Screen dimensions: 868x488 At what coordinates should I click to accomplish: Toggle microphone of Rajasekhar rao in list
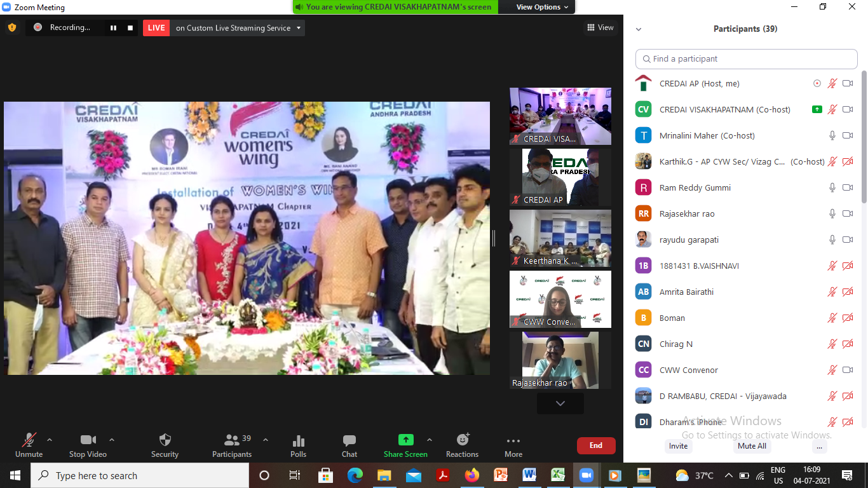click(832, 213)
